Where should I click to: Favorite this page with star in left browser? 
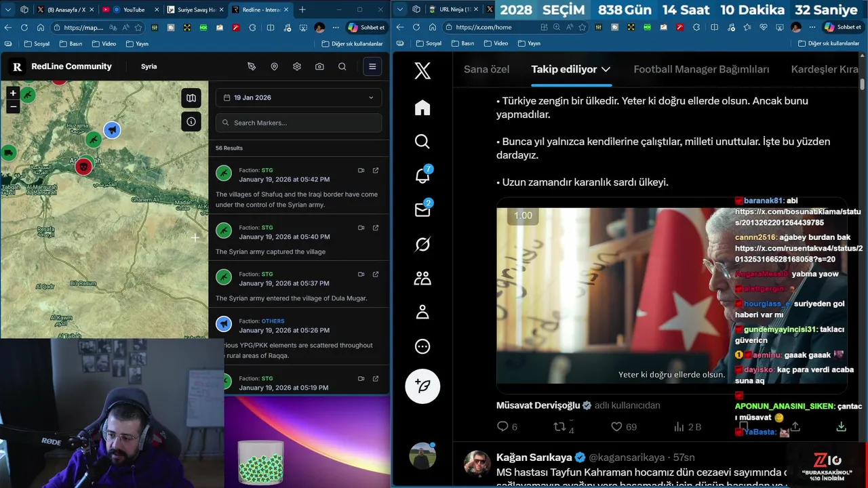138,27
